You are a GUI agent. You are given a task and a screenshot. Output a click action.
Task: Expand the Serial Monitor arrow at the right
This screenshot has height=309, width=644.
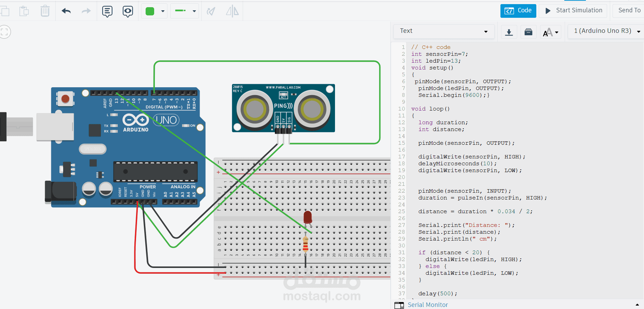637,305
